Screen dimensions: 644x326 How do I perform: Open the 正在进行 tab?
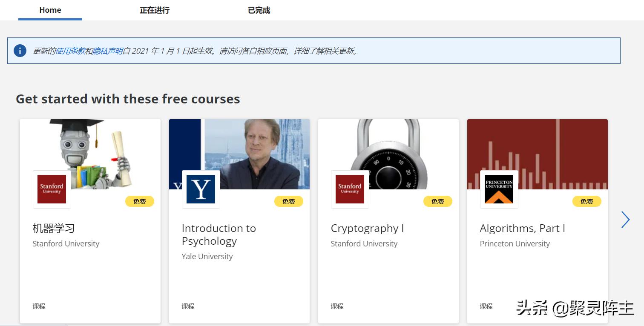tap(155, 10)
